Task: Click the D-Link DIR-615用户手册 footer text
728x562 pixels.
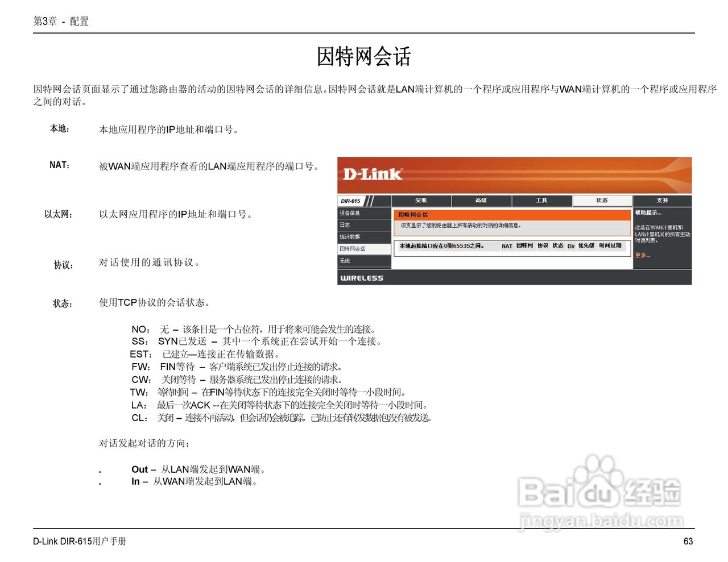Action: [x=79, y=541]
